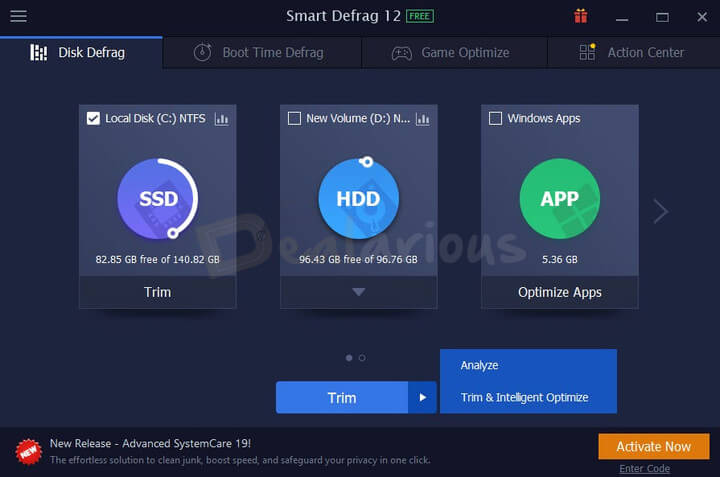
Task: Open the arrow beside the Trim button
Action: 422,398
